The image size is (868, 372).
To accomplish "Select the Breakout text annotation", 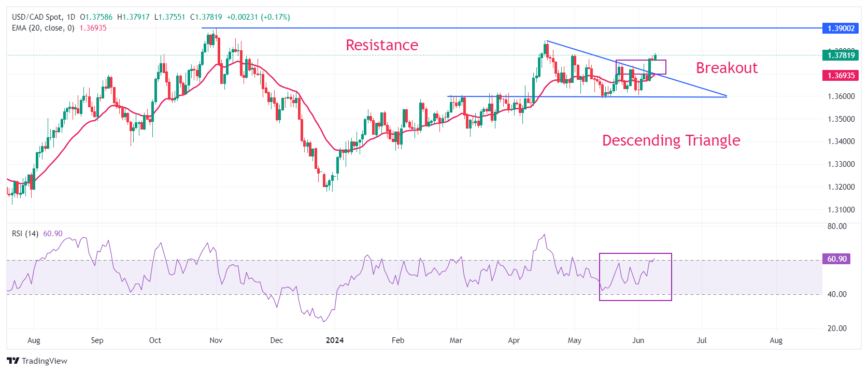I will [727, 68].
